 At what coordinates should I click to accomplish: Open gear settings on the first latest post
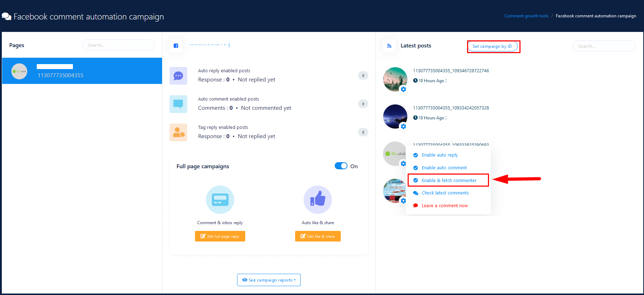click(x=403, y=89)
